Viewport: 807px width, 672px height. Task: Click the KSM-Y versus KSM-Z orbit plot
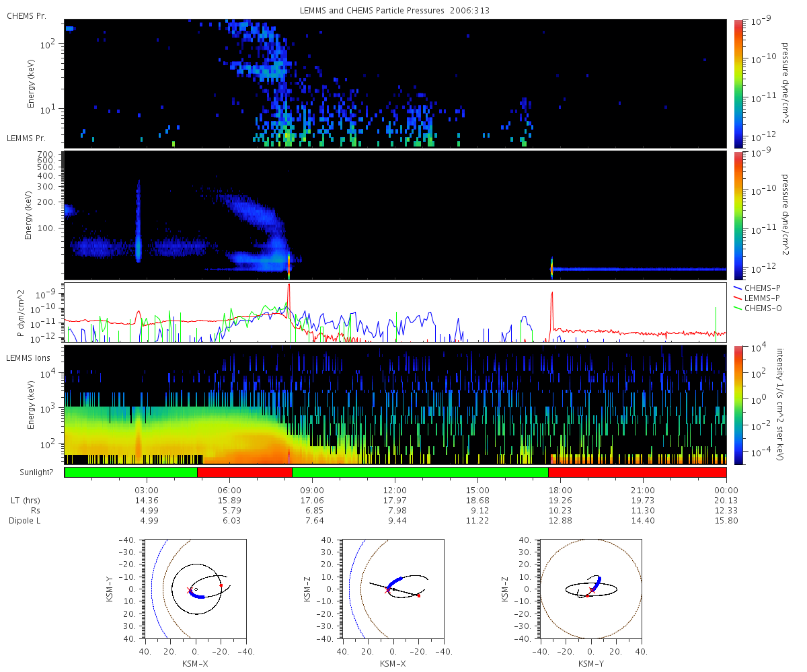[591, 589]
